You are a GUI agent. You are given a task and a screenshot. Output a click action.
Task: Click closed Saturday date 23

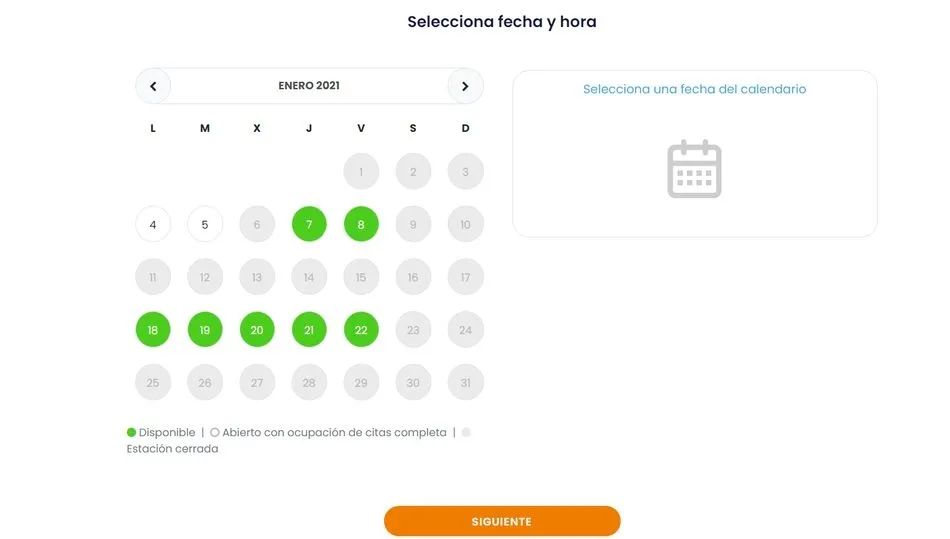click(413, 330)
